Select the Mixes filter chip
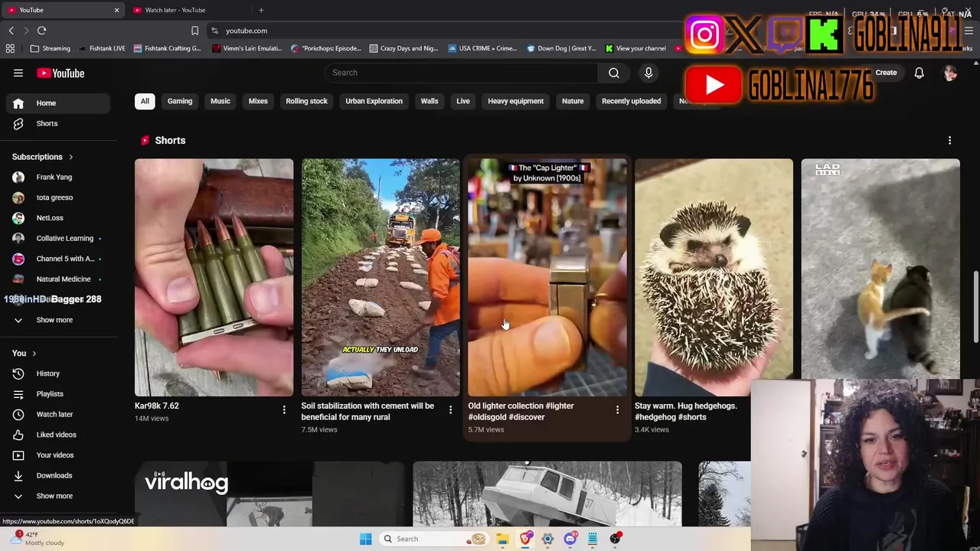Image resolution: width=980 pixels, height=551 pixels. tap(258, 101)
